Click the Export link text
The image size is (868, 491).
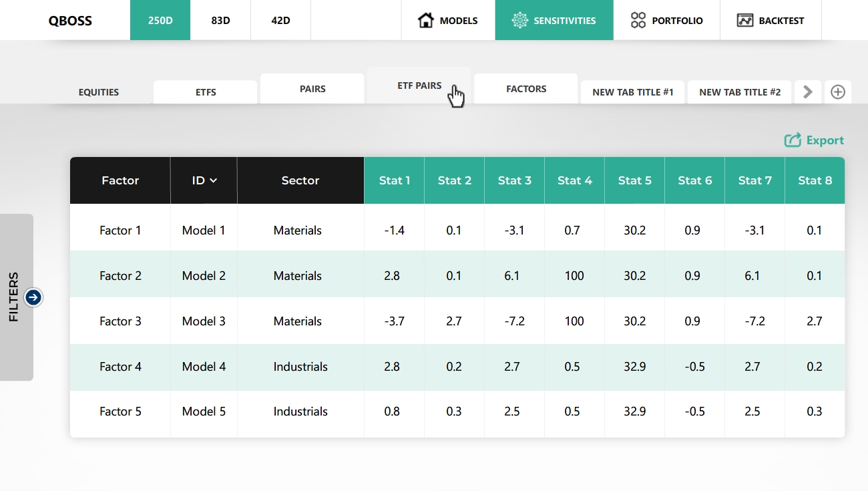coord(825,140)
